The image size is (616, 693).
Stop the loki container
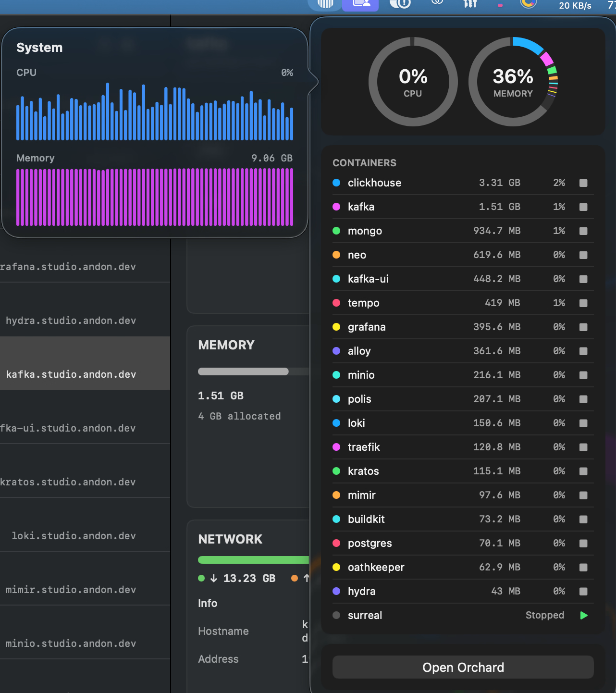click(x=583, y=423)
